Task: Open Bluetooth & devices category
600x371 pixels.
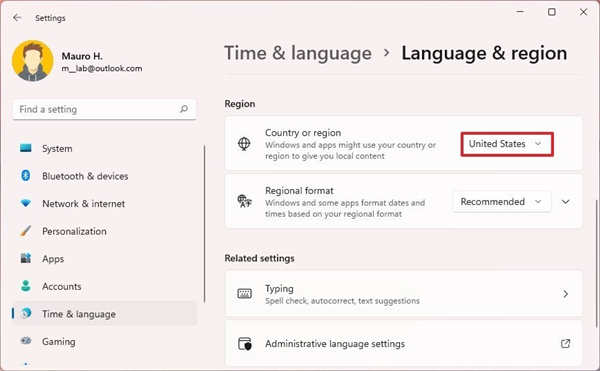Action: pyautogui.click(x=105, y=176)
